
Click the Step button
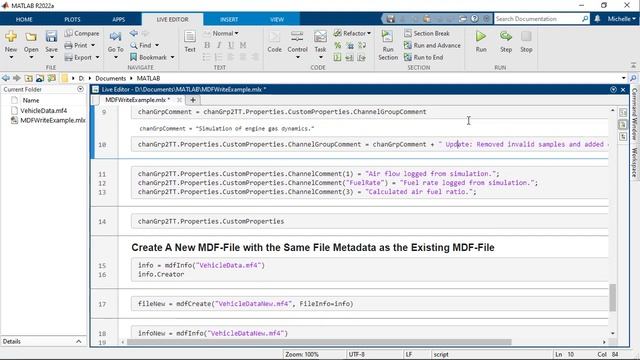[506, 41]
